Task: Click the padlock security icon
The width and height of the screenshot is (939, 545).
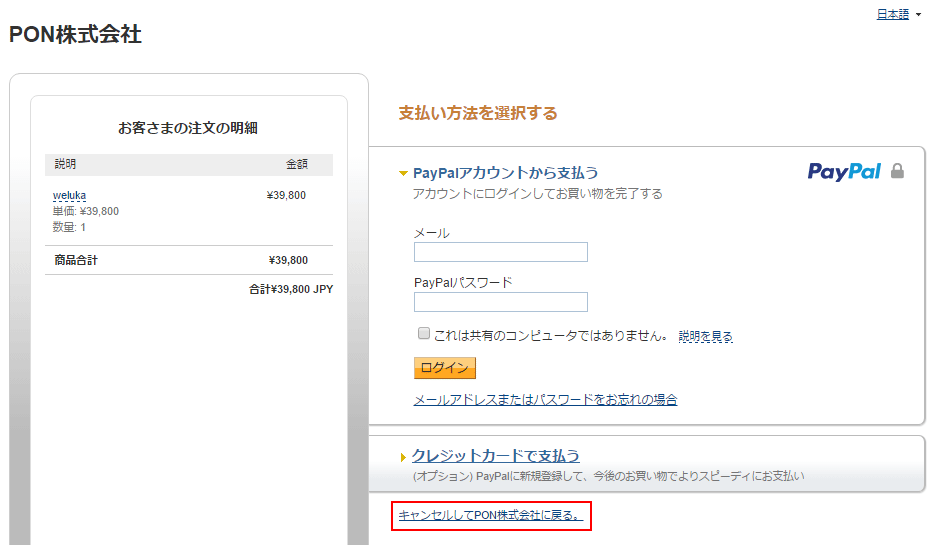Action: point(897,171)
